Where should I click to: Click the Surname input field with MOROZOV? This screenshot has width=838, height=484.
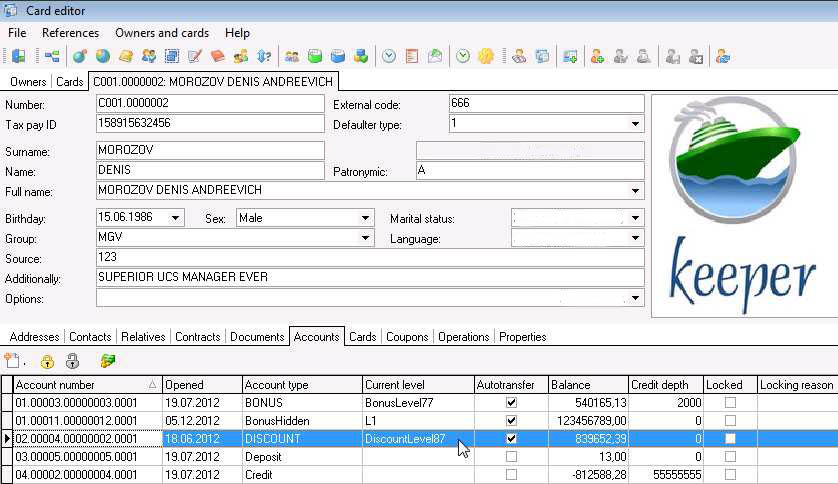[210, 150]
